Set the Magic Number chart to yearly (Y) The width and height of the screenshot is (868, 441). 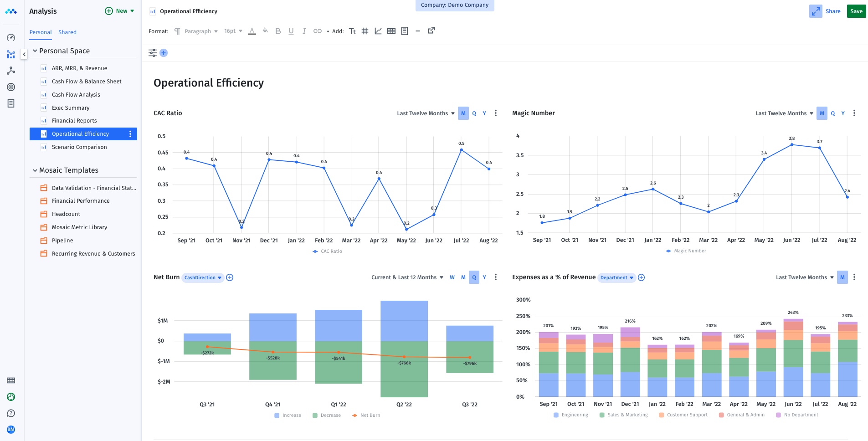[x=843, y=113]
